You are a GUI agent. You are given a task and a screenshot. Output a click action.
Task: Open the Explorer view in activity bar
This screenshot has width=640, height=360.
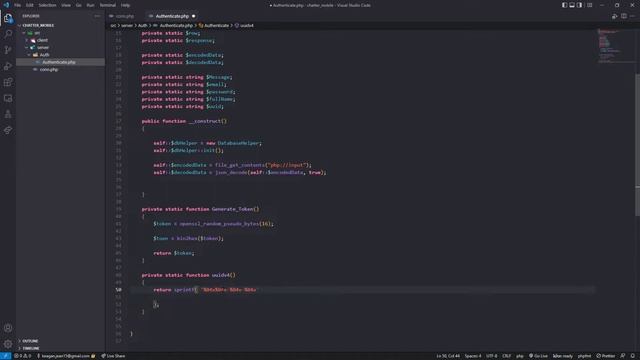(x=8, y=18)
